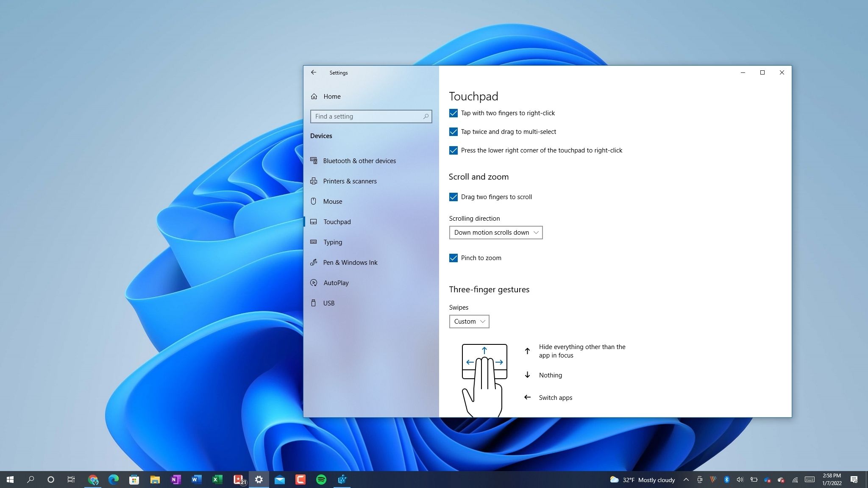Open Mouse settings in sidebar

(x=333, y=201)
